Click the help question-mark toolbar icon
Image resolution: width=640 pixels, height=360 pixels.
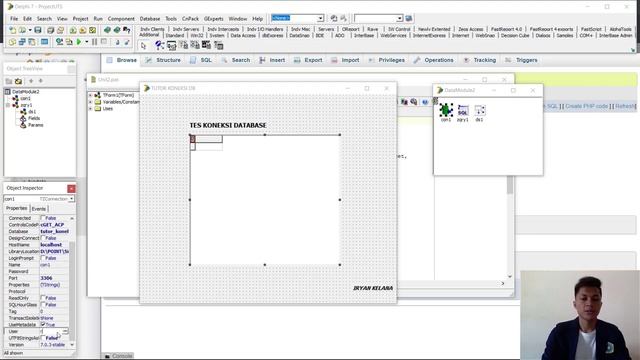(x=127, y=30)
